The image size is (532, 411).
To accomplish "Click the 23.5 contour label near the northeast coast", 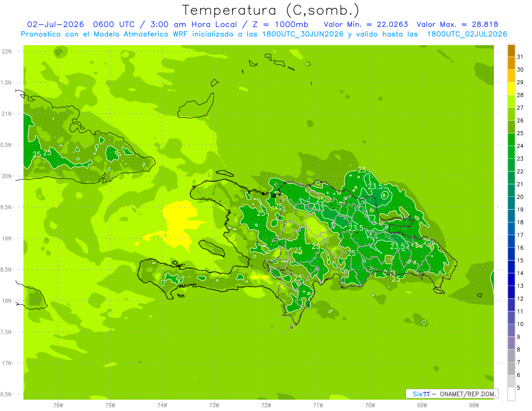I will pyautogui.click(x=375, y=187).
